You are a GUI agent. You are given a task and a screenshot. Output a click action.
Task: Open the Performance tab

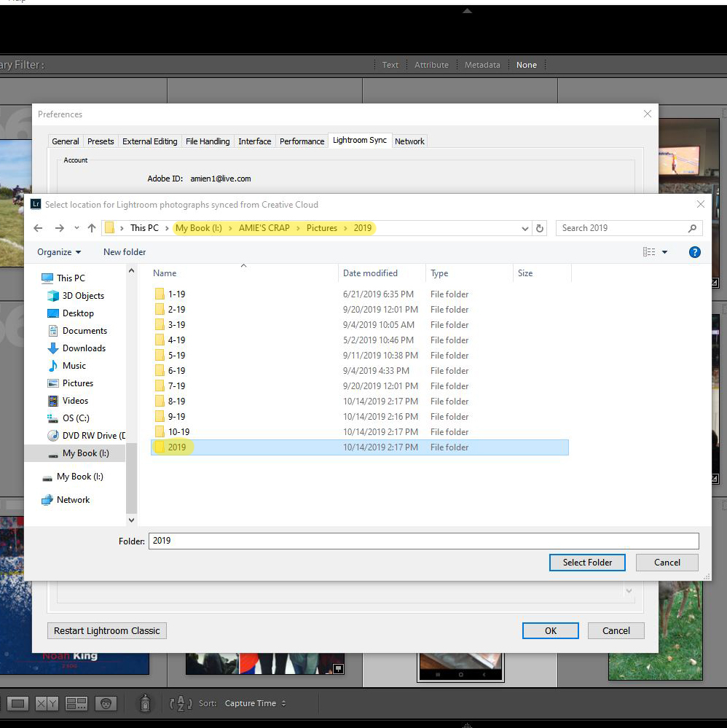[x=302, y=141]
